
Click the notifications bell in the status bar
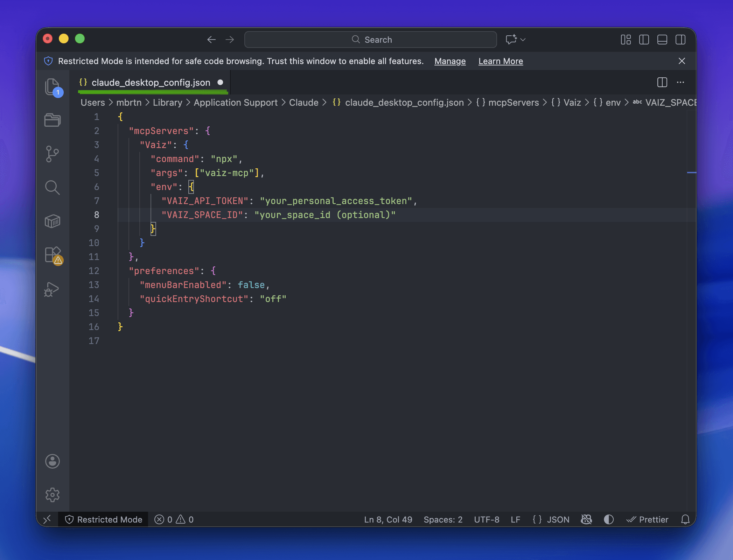[685, 519]
